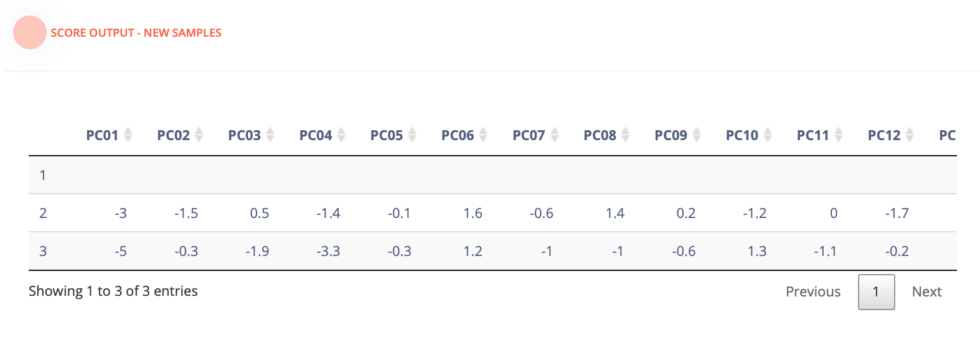Select row 1 in the table
The image size is (980, 360).
point(43,175)
